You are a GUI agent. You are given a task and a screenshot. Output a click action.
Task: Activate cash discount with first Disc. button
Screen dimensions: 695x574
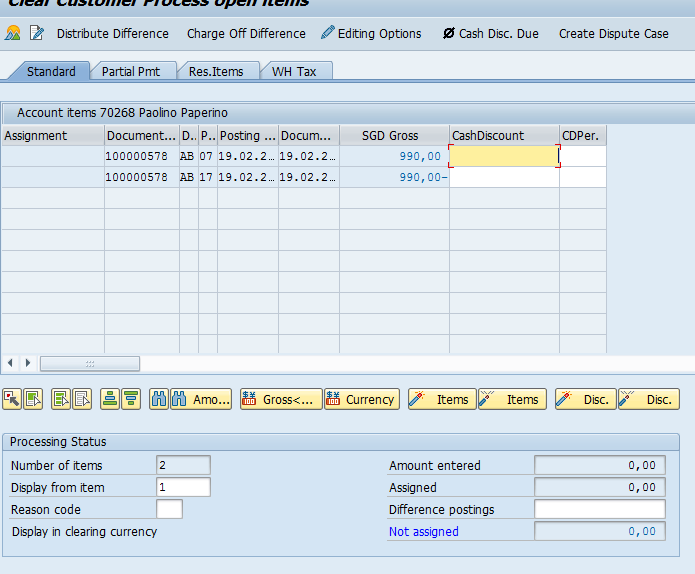[586, 399]
